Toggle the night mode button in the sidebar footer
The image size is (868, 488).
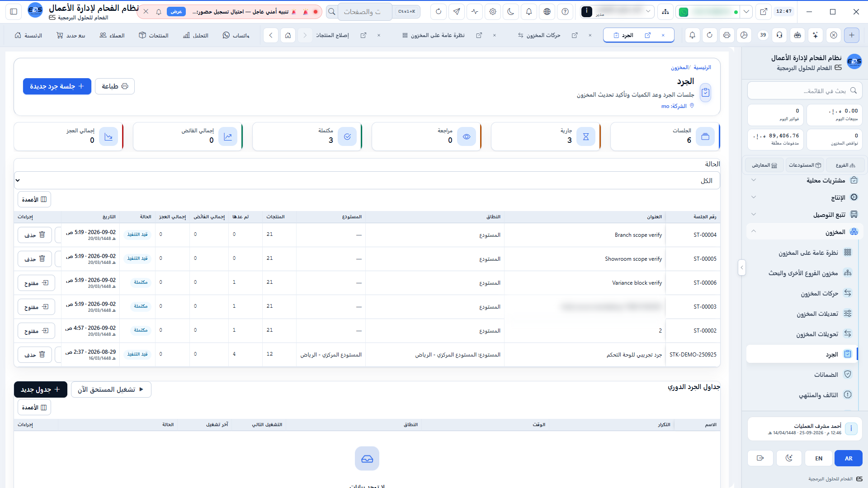click(x=789, y=458)
